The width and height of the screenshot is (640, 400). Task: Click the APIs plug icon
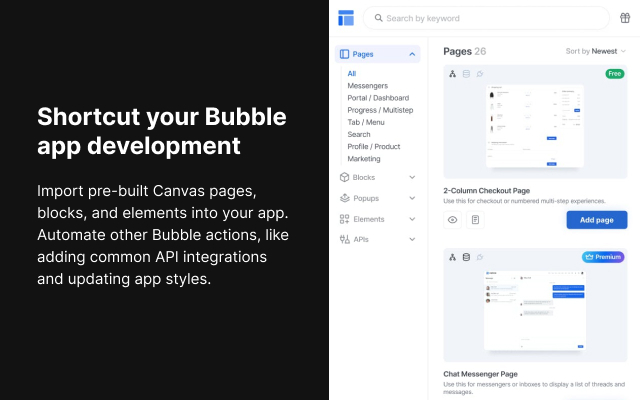click(344, 239)
